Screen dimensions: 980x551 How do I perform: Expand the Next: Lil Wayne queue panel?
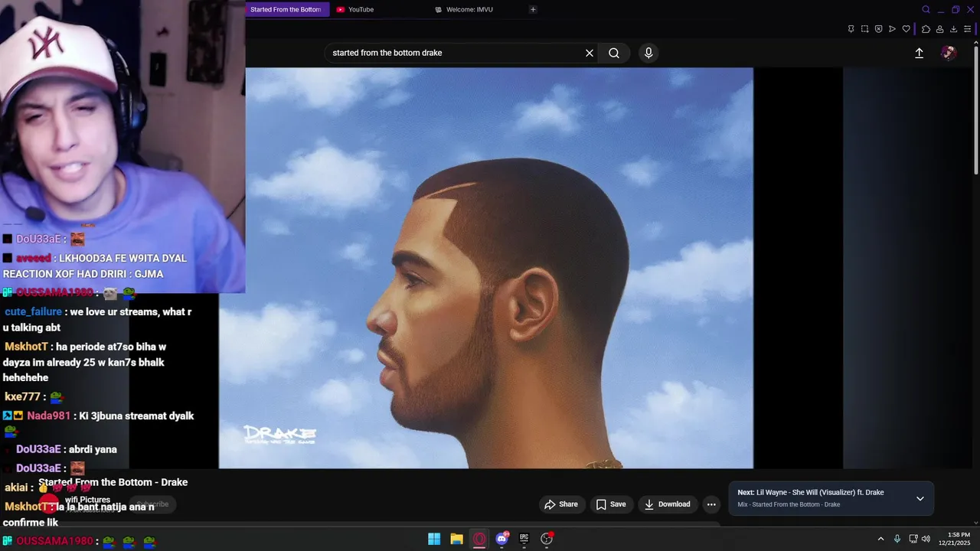click(920, 498)
